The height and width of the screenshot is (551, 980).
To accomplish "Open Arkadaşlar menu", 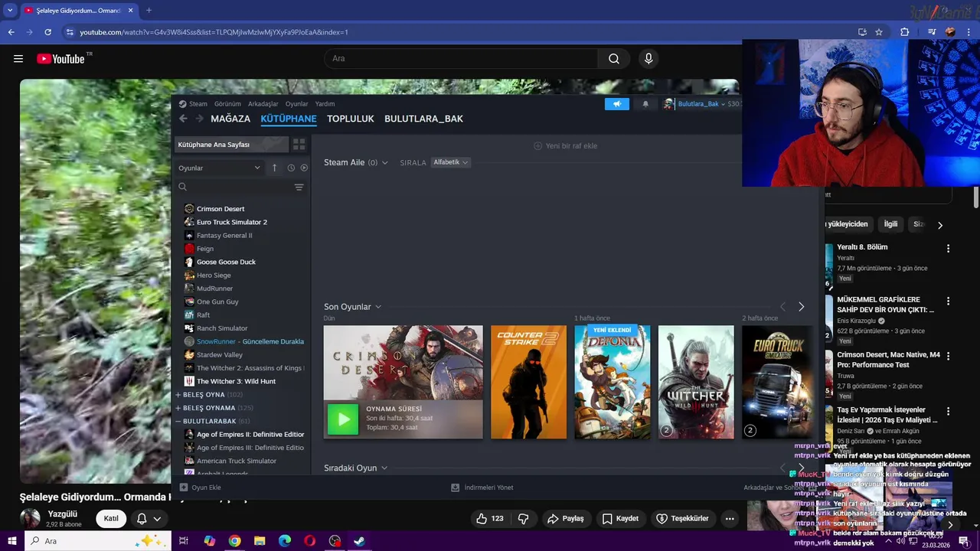I will 263,104.
